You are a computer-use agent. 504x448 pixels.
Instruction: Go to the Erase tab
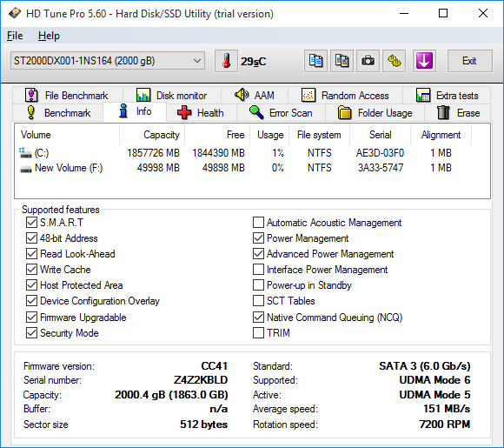pyautogui.click(x=458, y=112)
